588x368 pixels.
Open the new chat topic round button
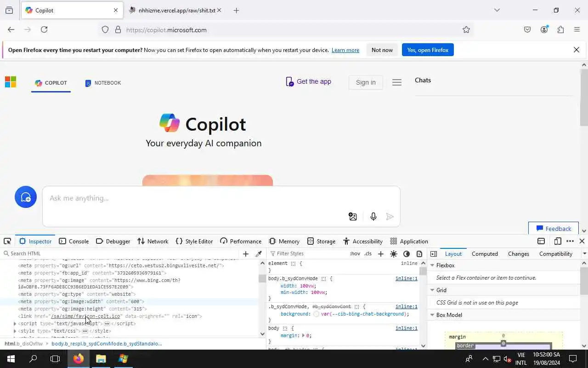(x=26, y=197)
